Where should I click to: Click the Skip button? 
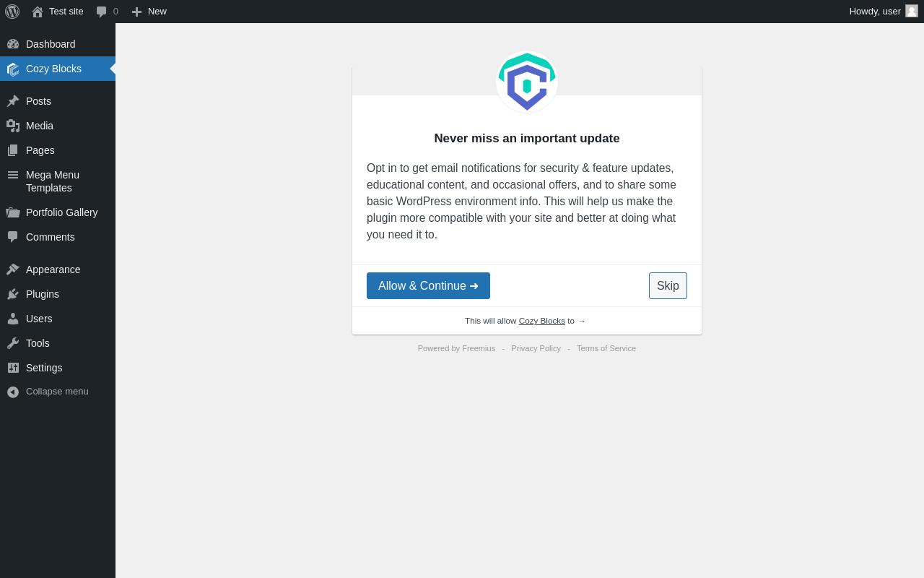(668, 285)
